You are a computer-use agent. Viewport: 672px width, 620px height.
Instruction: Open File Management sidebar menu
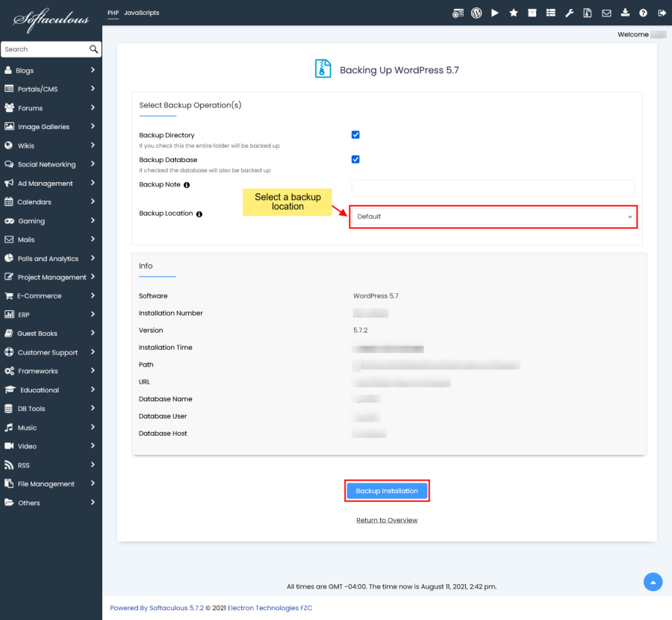click(x=51, y=484)
